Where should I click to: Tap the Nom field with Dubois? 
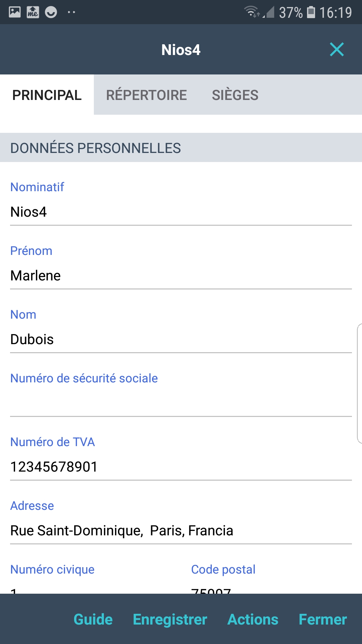[x=181, y=339]
